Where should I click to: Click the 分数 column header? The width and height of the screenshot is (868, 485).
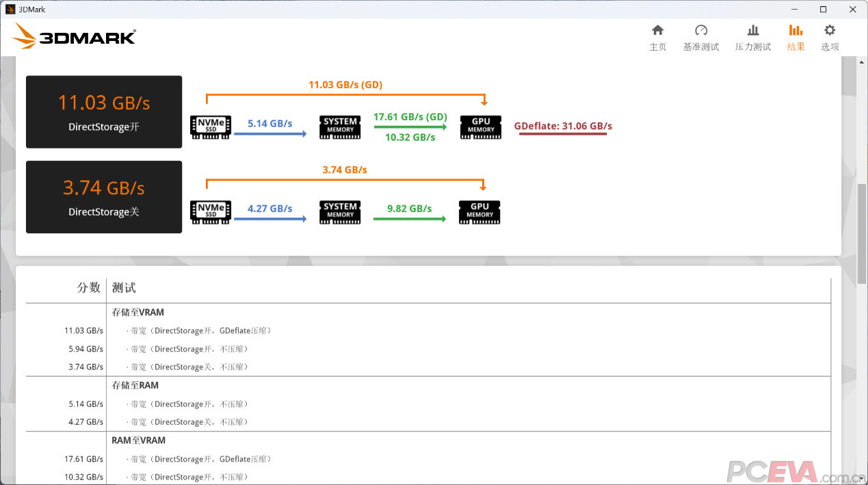(x=88, y=288)
